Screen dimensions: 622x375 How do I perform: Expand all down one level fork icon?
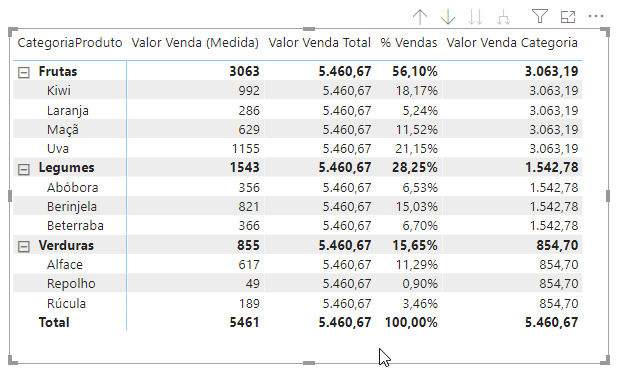point(503,17)
